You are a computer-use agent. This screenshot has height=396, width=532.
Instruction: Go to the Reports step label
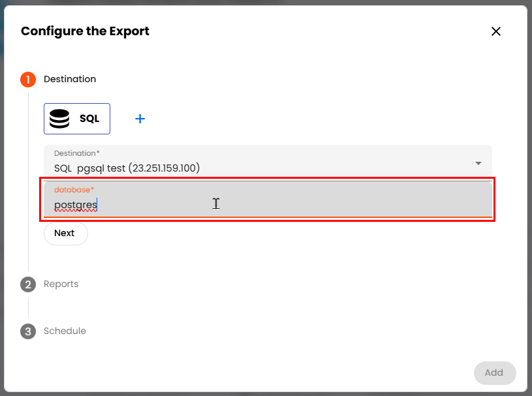coord(61,284)
